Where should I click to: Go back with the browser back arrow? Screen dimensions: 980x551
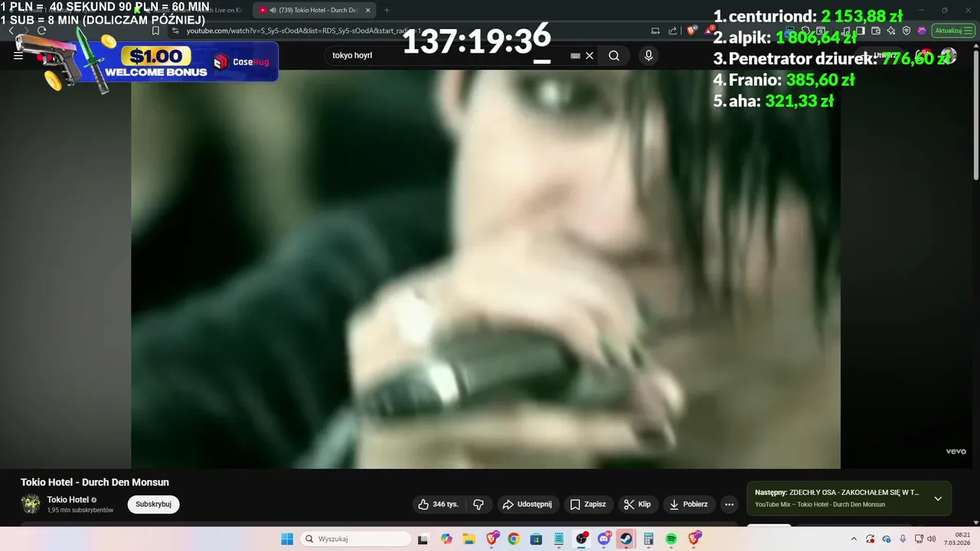point(11,31)
